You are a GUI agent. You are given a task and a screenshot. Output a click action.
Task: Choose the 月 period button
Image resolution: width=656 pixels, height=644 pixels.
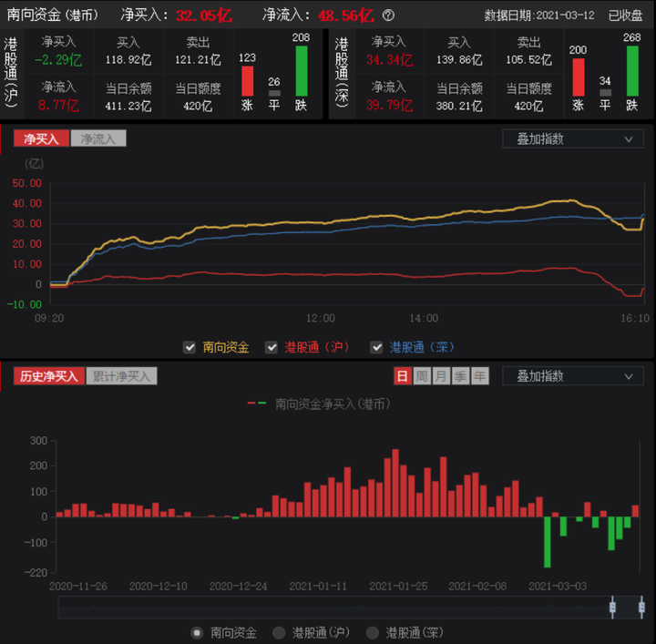[x=441, y=376]
